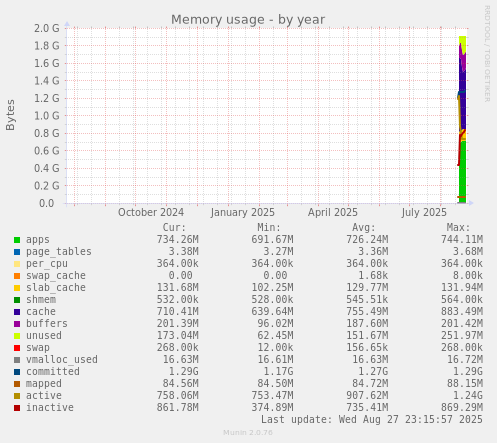497x443 pixels.
Task: Click the 'Min:' column header
Action: (269, 228)
